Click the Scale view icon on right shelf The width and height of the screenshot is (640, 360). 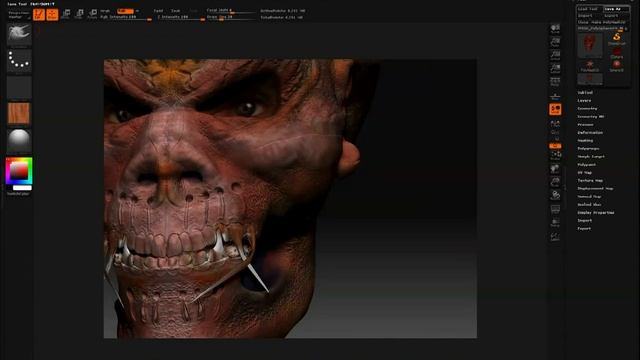pos(555,182)
